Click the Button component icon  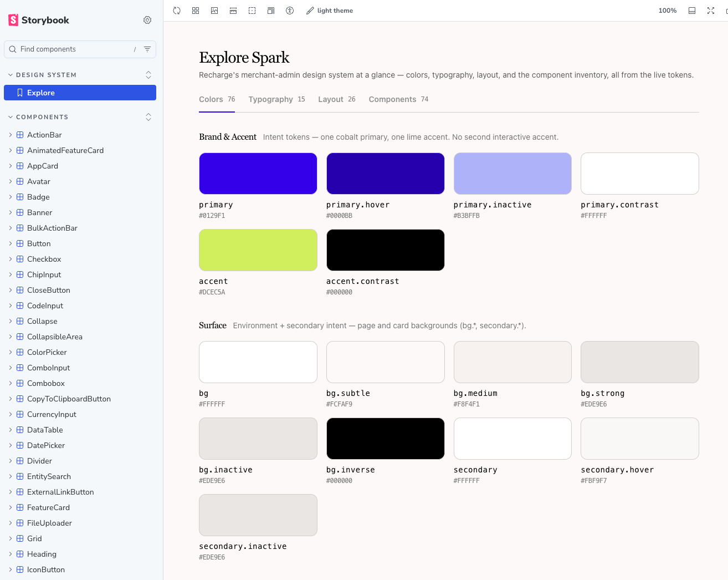coord(20,243)
